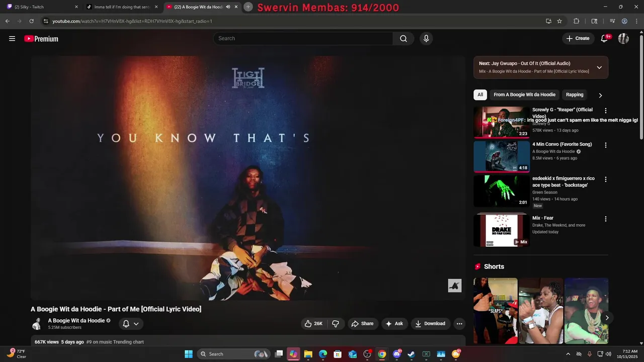The image size is (644, 362).
Task: Reload the page in Chrome
Action: coord(31,21)
